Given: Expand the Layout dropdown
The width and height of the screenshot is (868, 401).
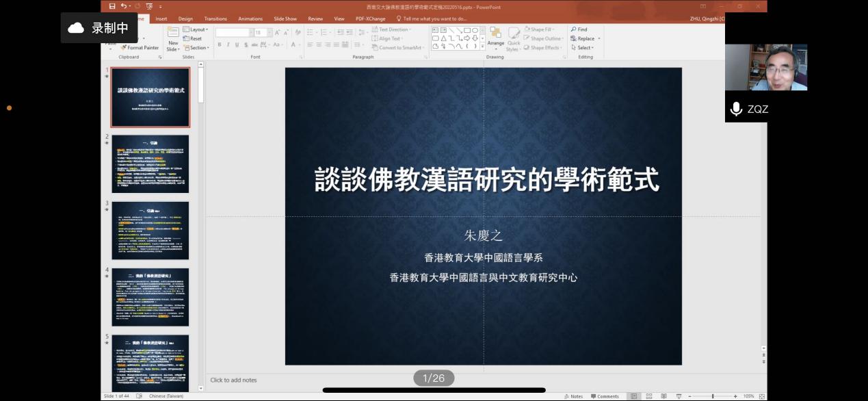Looking at the screenshot, I should [x=196, y=29].
